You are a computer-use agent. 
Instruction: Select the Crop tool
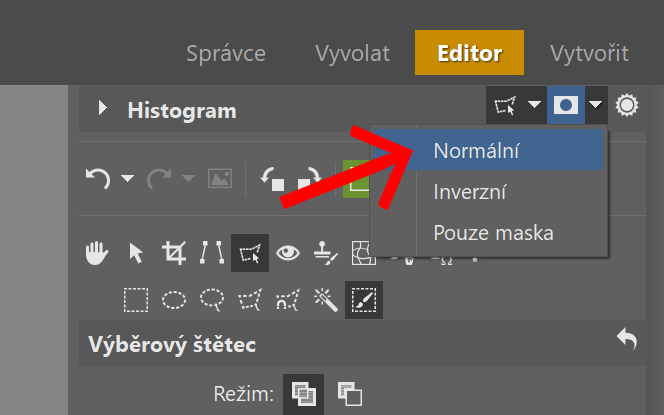point(174,253)
